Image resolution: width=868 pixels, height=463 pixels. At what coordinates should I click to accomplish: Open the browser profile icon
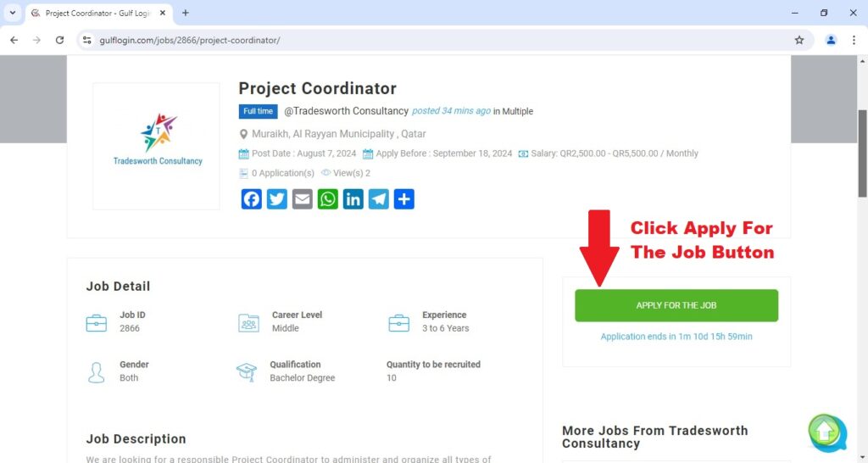(x=831, y=40)
